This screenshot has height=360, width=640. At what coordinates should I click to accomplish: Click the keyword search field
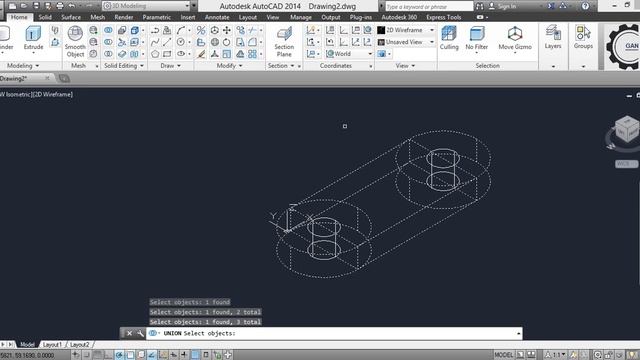click(429, 7)
